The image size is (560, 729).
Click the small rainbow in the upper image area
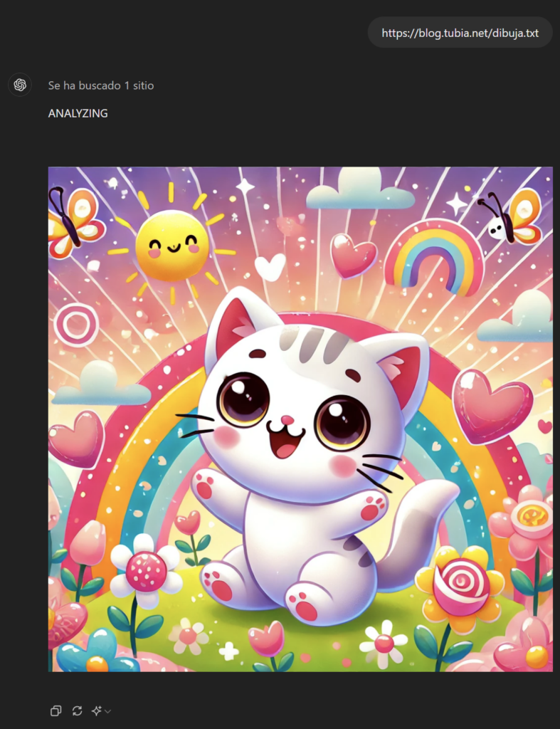click(x=434, y=258)
